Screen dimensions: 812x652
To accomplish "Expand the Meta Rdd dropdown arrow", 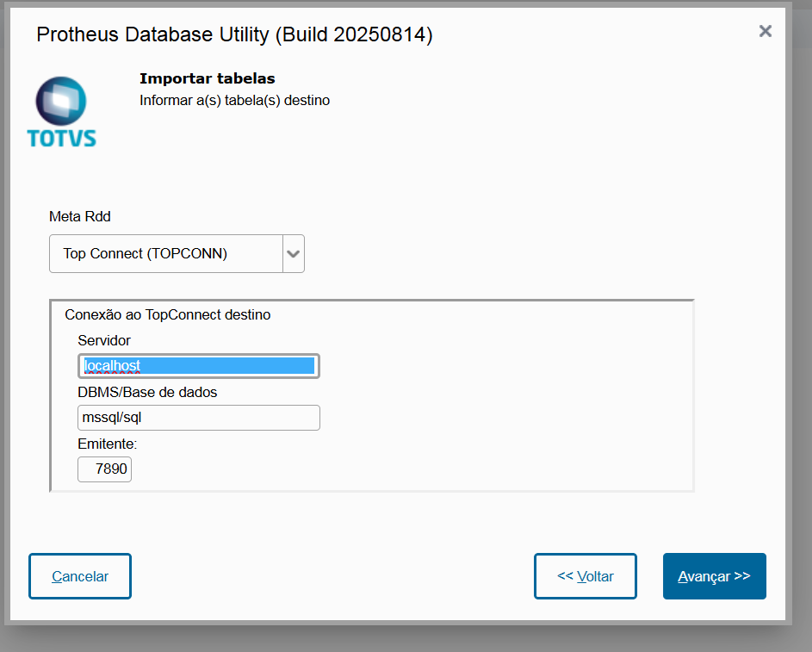I will tap(294, 254).
